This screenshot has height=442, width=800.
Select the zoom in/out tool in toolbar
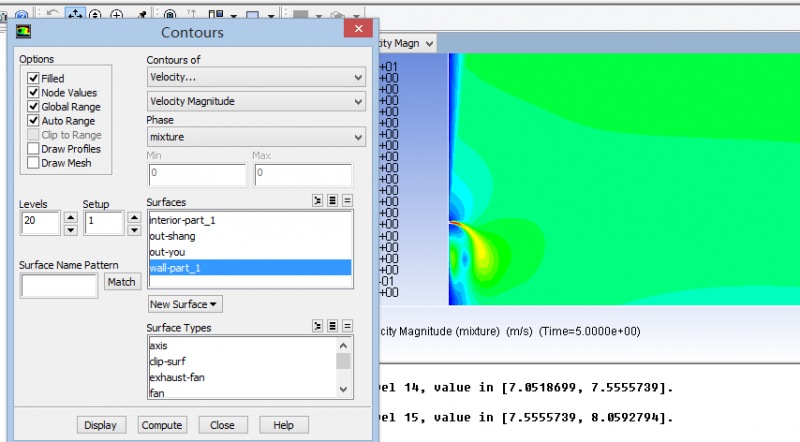coord(95,15)
